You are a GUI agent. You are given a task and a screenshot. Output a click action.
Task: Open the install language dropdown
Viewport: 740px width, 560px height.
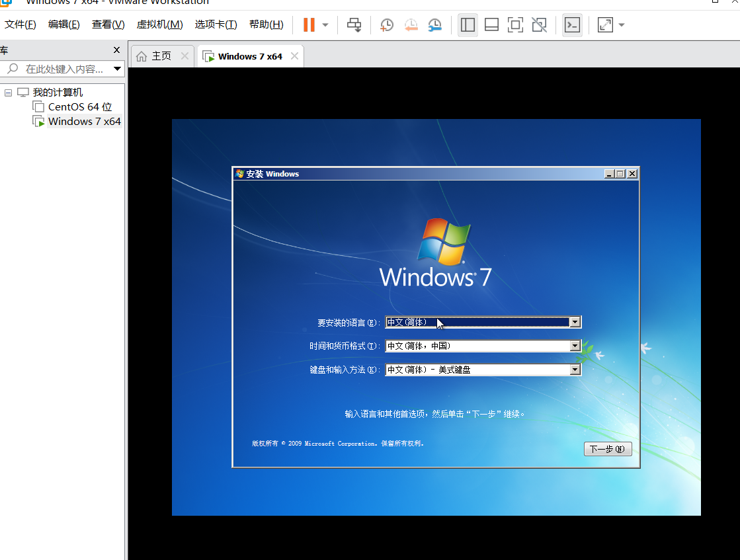coord(575,322)
